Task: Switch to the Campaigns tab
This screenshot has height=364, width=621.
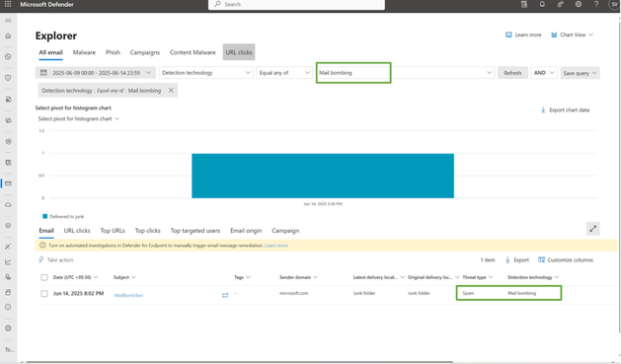Action: 145,52
